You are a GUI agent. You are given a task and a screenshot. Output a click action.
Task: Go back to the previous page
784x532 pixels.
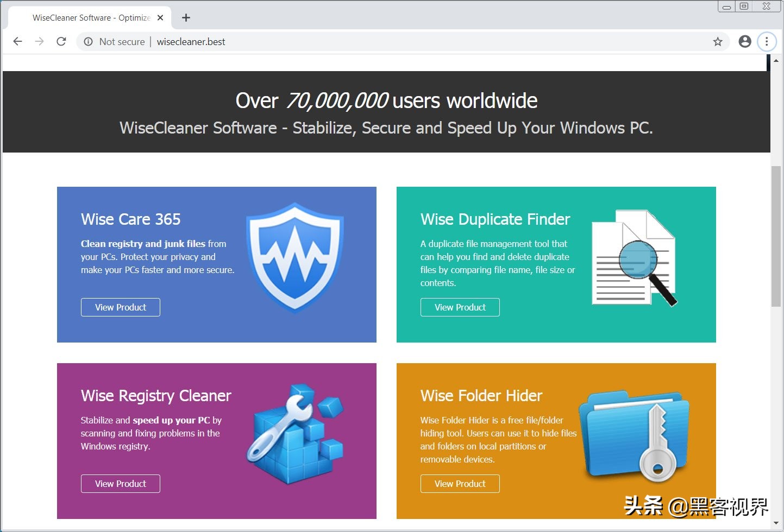[17, 42]
